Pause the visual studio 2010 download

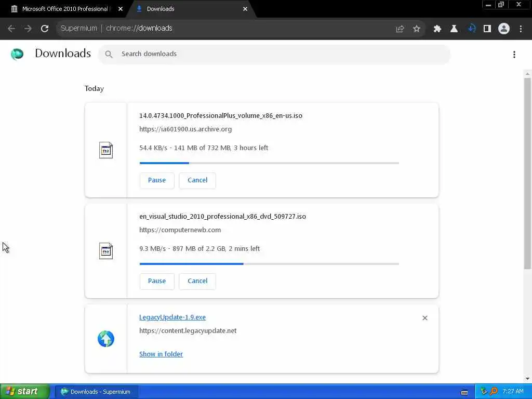point(157,281)
